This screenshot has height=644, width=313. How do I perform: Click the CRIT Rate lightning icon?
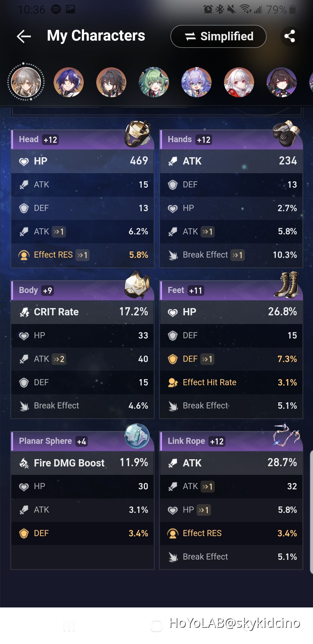26,312
